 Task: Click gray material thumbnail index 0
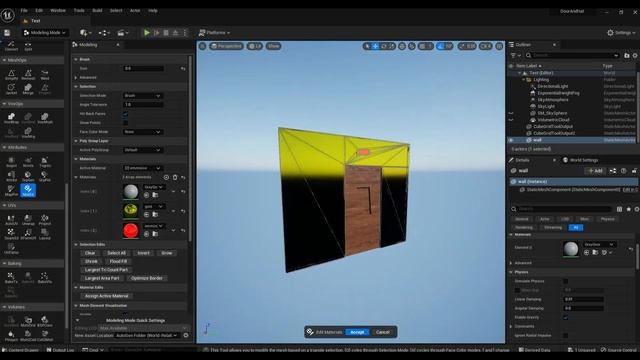[131, 191]
